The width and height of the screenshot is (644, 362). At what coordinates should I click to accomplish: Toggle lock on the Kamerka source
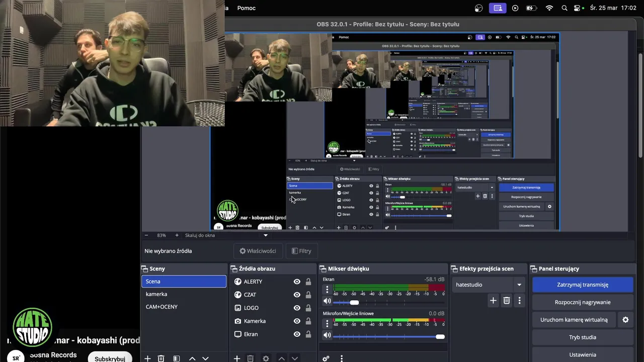coord(308,321)
